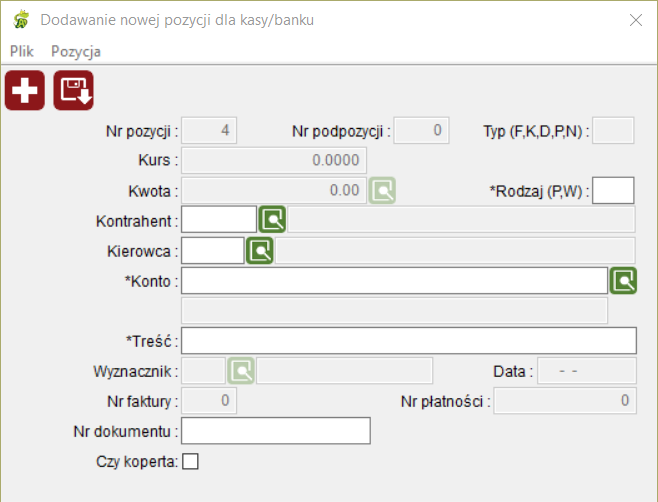
Task: Click the application logo in the title bar
Action: pos(21,20)
